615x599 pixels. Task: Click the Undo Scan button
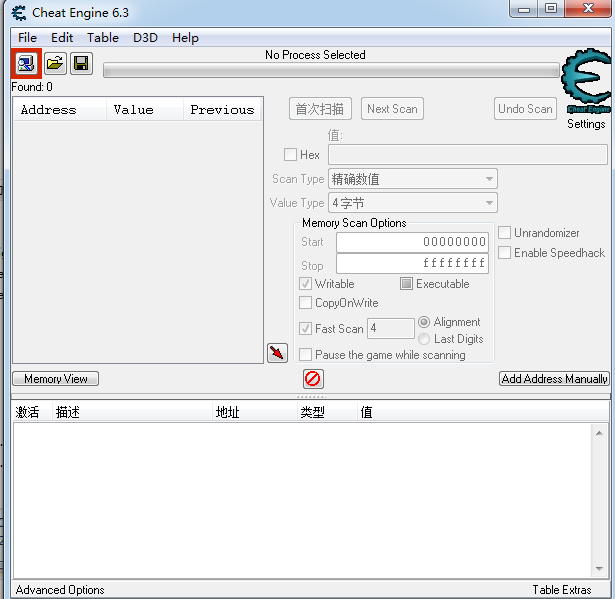click(525, 109)
